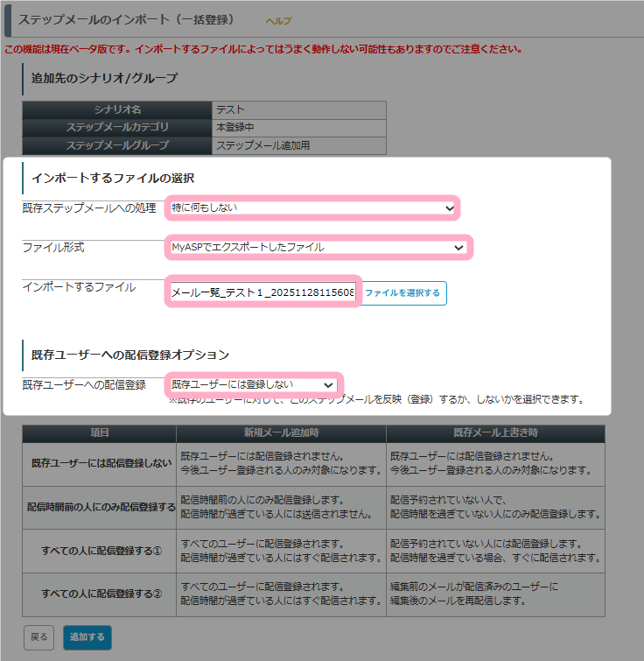This screenshot has width=644, height=661.
Task: Expand the 既存ステップメールへの処理 dropdown
Action: pos(312,207)
